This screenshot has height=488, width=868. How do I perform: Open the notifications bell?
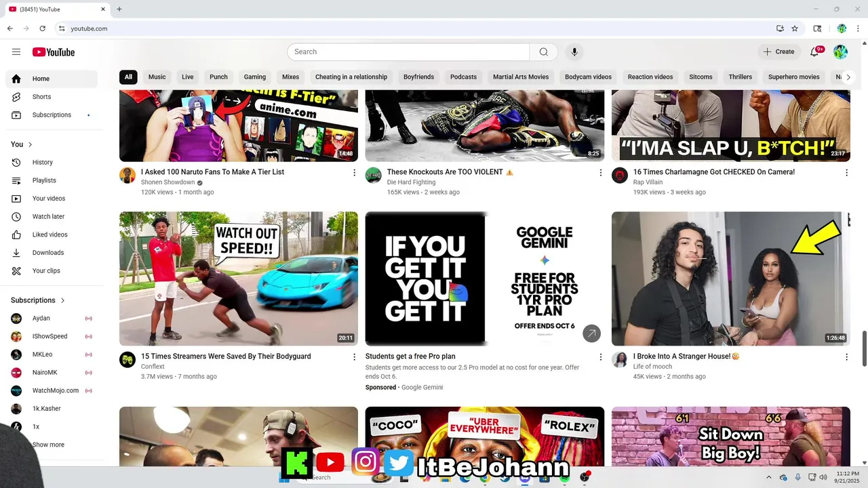coord(814,52)
